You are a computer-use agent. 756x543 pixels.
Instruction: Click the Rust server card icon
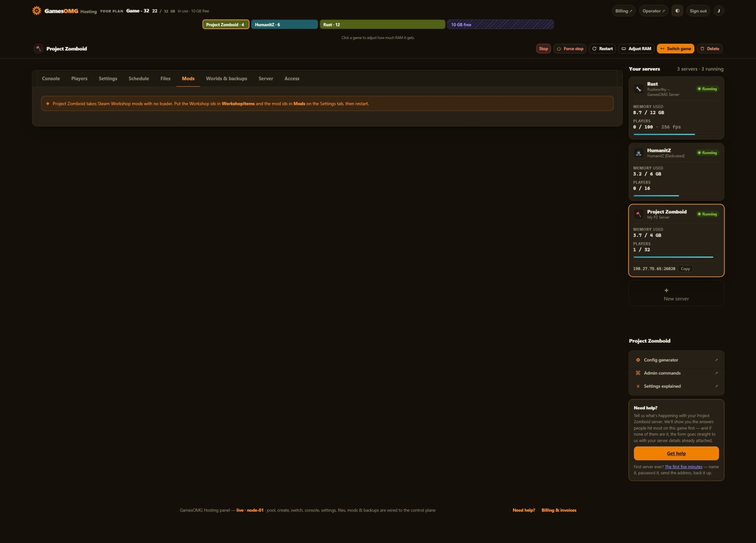point(638,89)
